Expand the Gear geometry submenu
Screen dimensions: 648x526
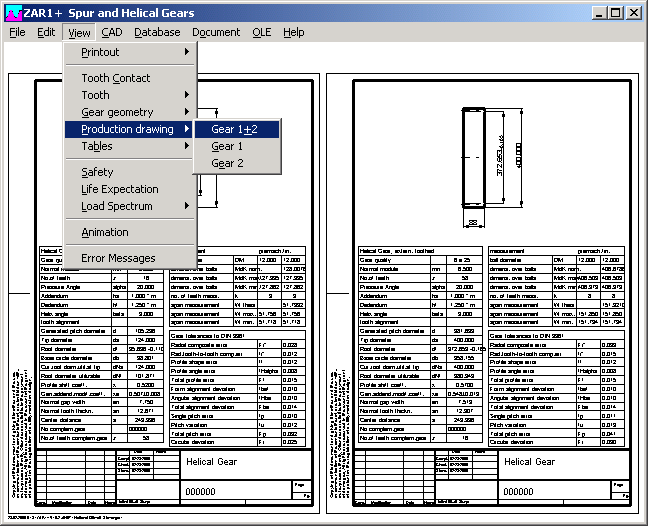[x=117, y=112]
